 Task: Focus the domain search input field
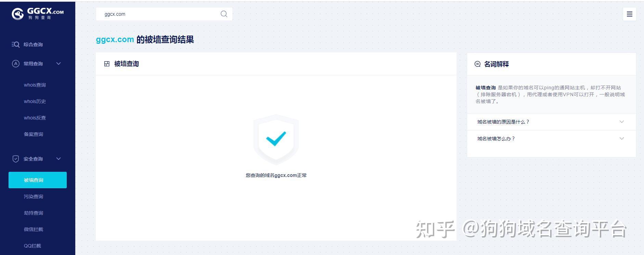pyautogui.click(x=164, y=14)
